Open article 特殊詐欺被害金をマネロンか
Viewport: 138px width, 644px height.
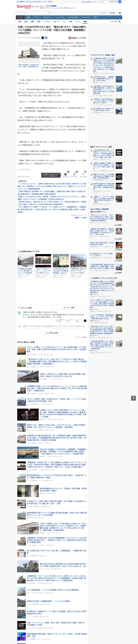[x=63, y=490]
